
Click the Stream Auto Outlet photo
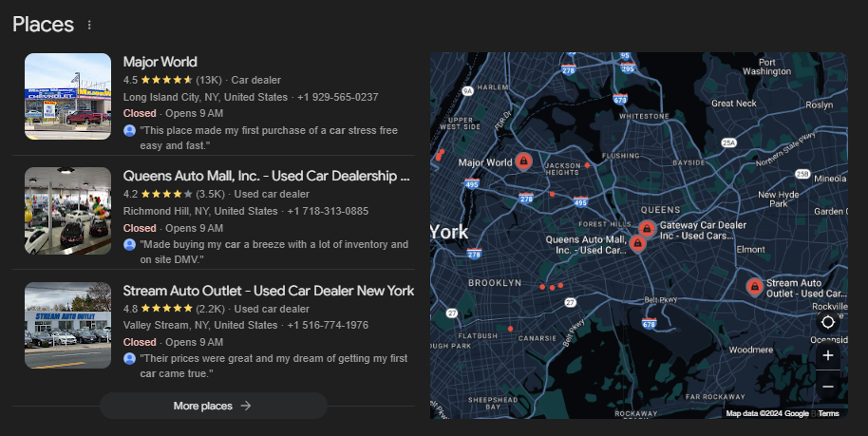pos(67,325)
